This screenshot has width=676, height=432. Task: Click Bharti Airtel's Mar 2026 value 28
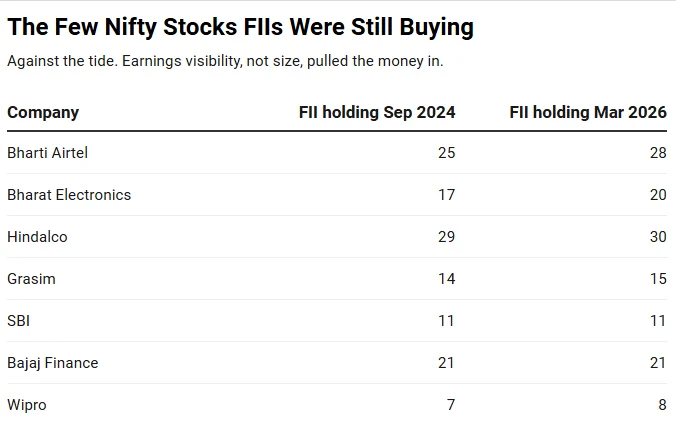(658, 153)
